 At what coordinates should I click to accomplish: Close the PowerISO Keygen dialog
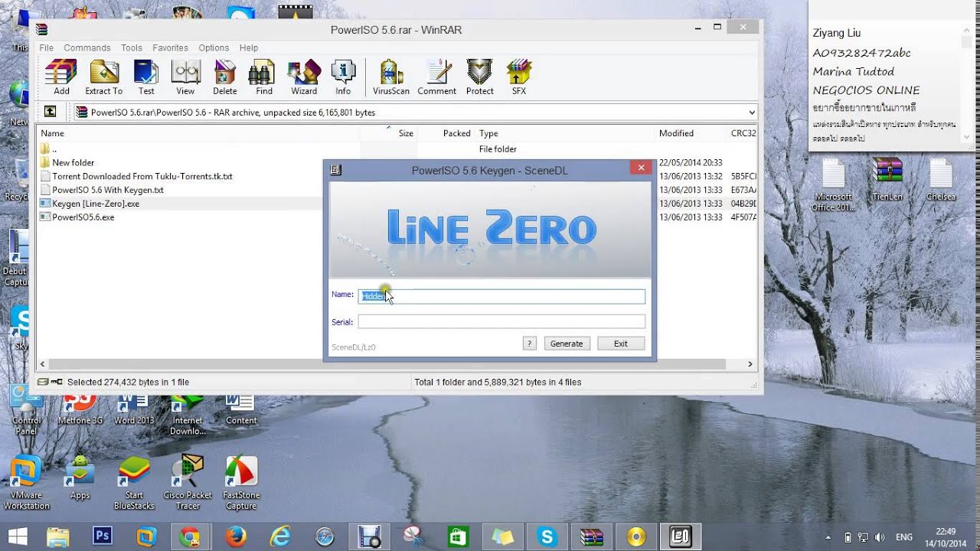640,168
